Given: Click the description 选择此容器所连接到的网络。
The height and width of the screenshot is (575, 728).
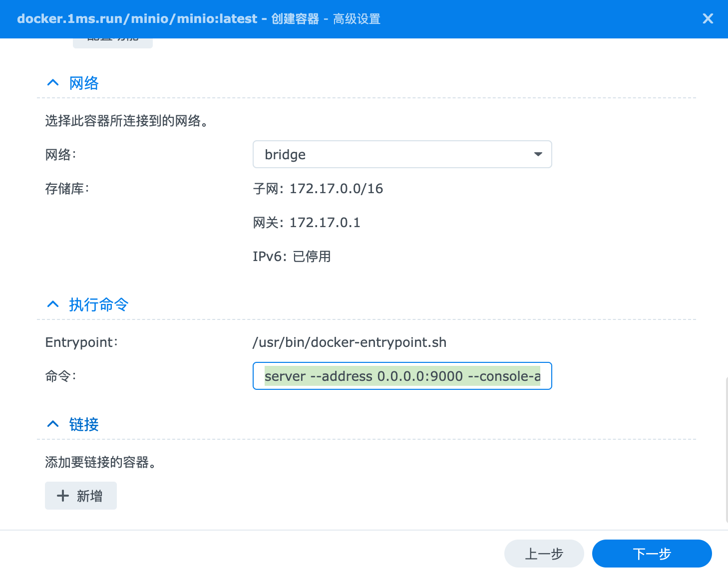Looking at the screenshot, I should (126, 121).
